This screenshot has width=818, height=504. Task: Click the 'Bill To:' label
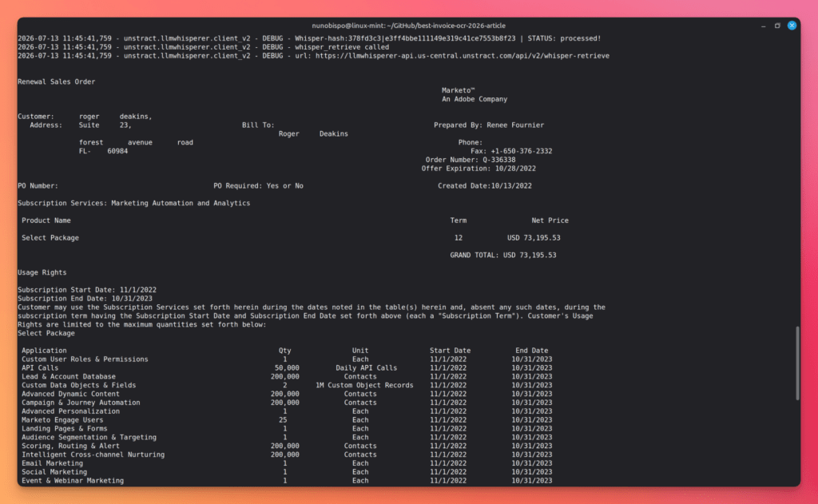(258, 125)
